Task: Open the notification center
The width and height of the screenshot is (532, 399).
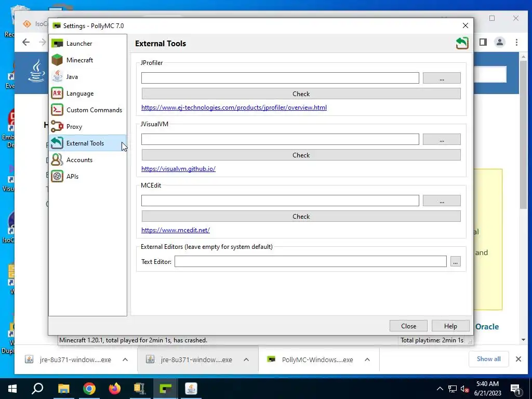Action: pos(515,389)
